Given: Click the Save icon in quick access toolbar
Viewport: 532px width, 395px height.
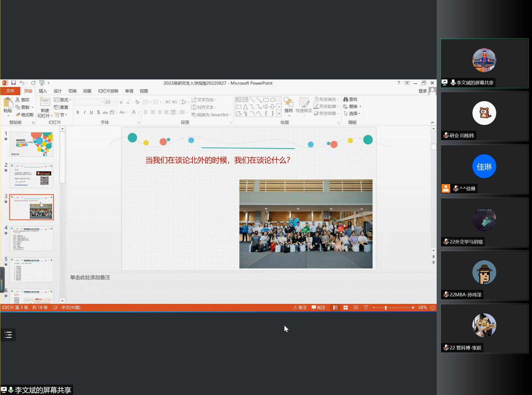Looking at the screenshot, I should 13,83.
